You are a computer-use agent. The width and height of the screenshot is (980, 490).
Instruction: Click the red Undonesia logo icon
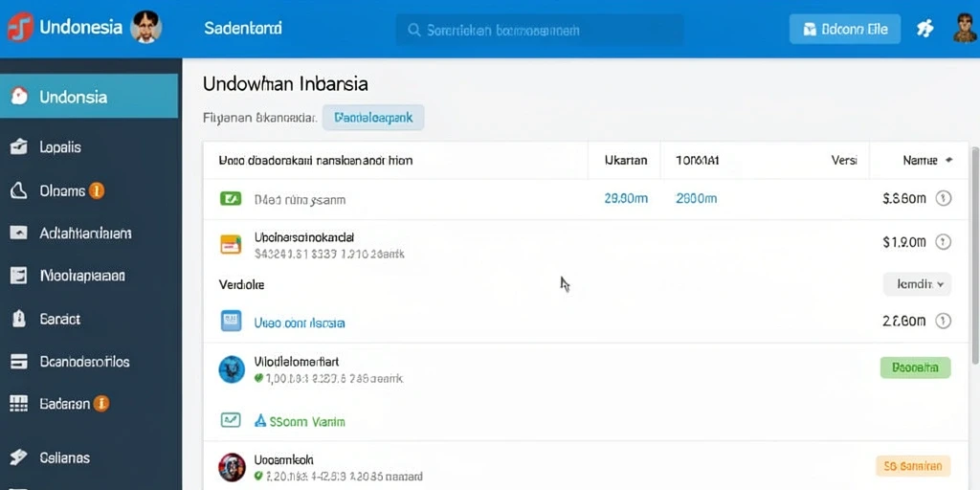[x=20, y=28]
